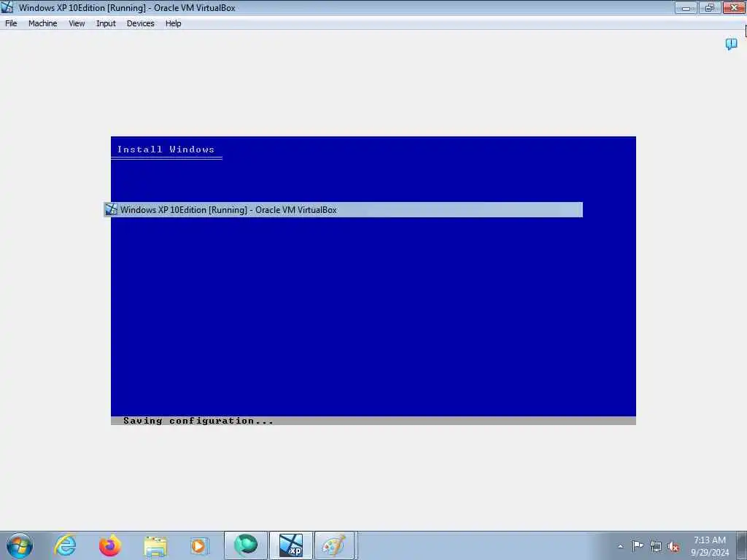Viewport: 747px width, 560px height.
Task: Click the VirtualBox icon in title bar
Action: (x=7, y=7)
